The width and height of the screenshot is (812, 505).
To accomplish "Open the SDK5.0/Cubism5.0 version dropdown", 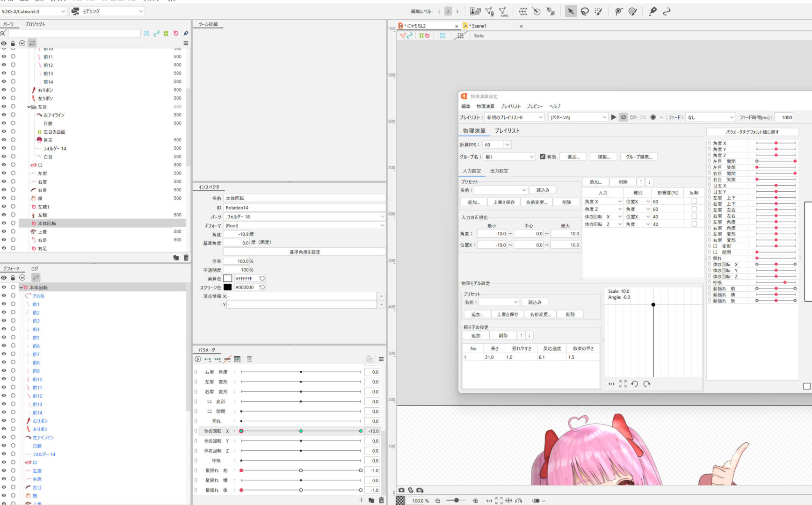I will click(34, 11).
